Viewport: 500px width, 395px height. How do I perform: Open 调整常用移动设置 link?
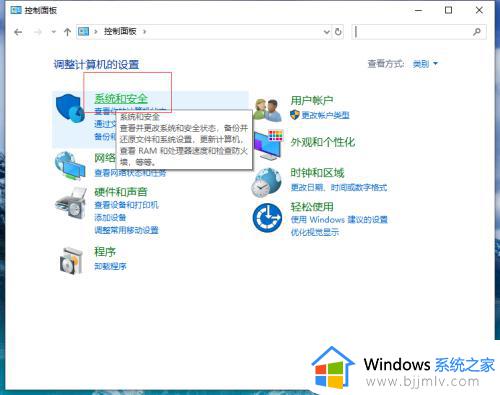pyautogui.click(x=126, y=230)
